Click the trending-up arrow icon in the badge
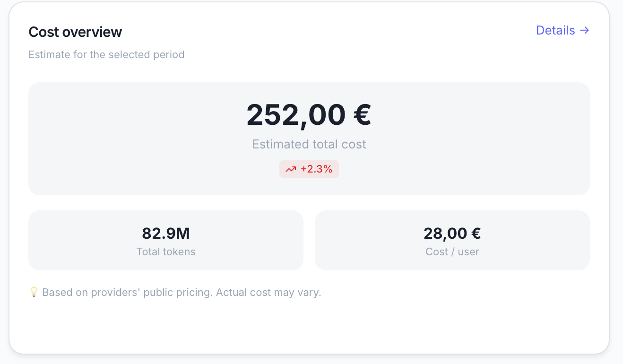This screenshot has height=364, width=623. tap(291, 169)
